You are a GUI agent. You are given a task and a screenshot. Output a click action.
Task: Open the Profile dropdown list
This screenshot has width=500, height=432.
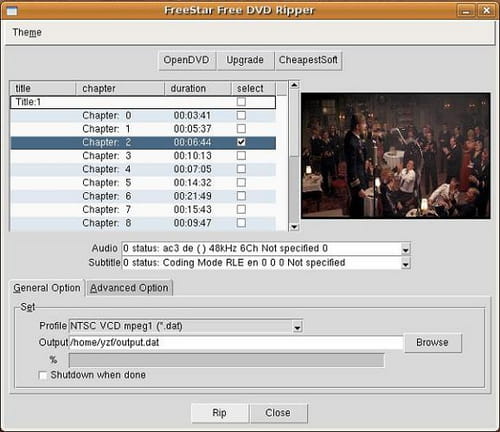tap(297, 327)
